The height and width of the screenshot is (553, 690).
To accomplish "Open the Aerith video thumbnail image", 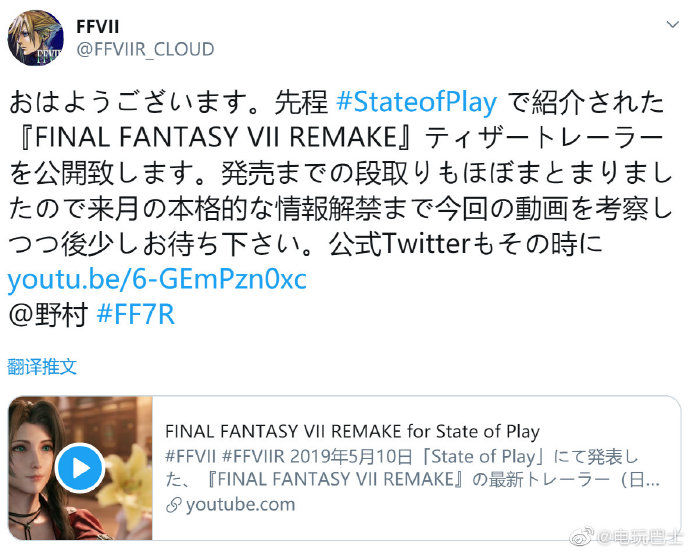I will [x=81, y=468].
